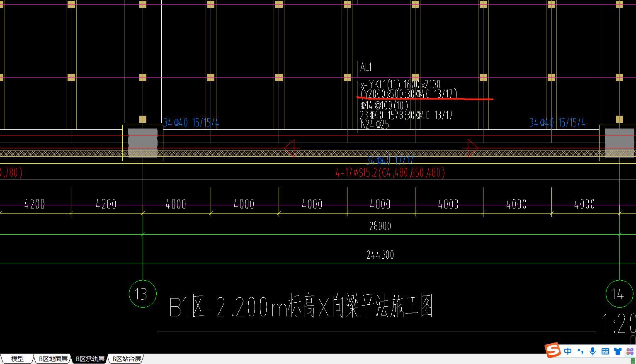
Task: Select the active B区承轨层 layout tab
Action: pos(90,359)
